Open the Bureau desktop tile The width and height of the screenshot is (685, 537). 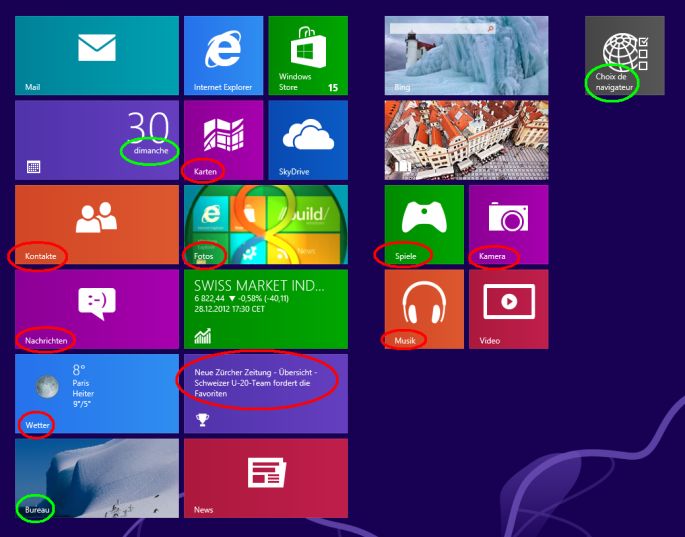pos(97,478)
